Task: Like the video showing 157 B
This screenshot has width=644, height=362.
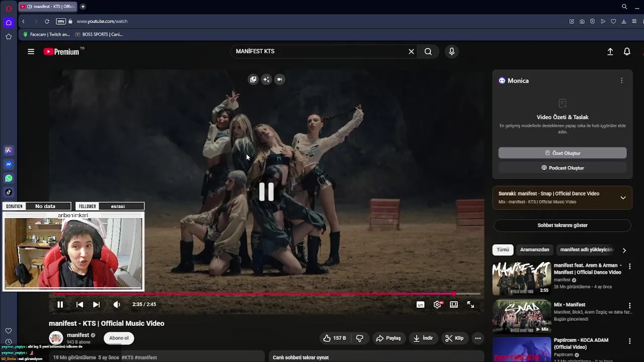Action: (x=335, y=338)
